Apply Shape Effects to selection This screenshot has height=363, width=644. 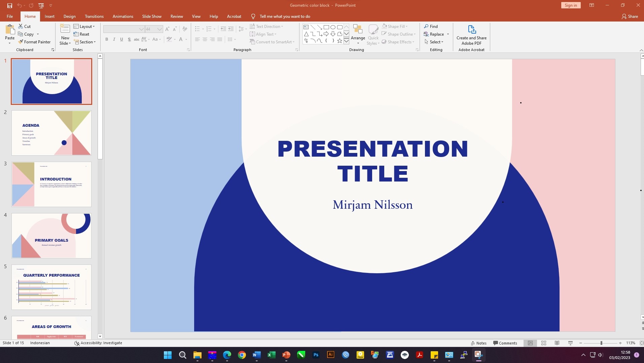399,42
